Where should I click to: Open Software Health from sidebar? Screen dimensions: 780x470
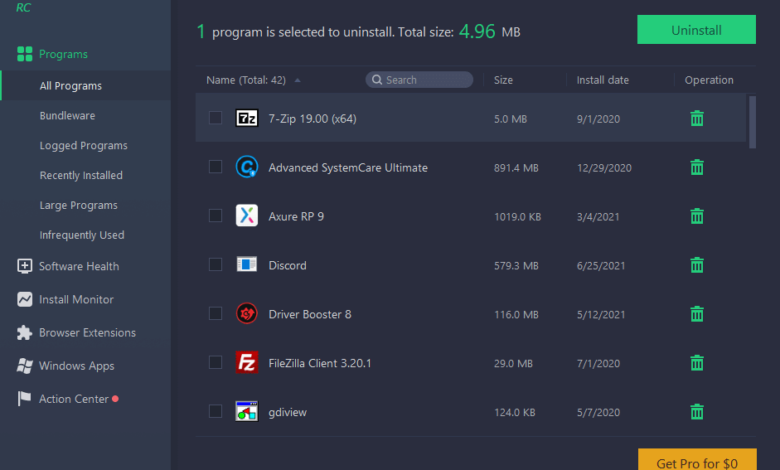78,266
